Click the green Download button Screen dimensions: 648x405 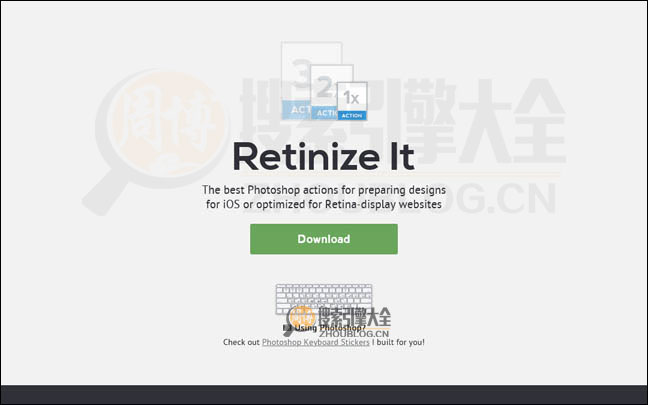coord(324,239)
